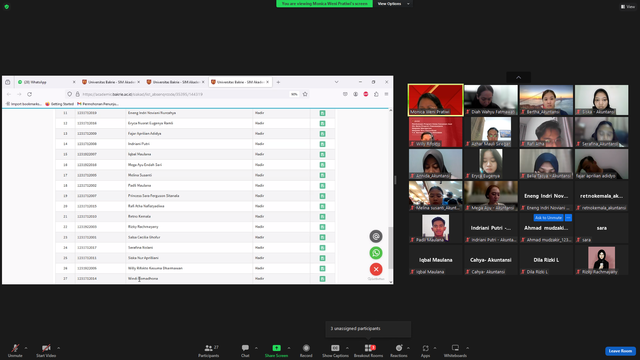The image size is (640, 360).
Task: Select the active third Universitas Bakrie tab
Action: pos(240,82)
